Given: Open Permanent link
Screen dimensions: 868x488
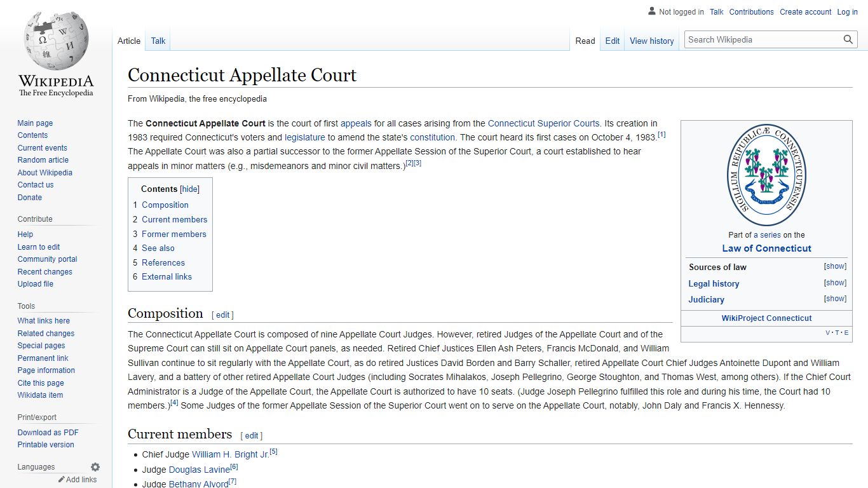Looking at the screenshot, I should [43, 358].
